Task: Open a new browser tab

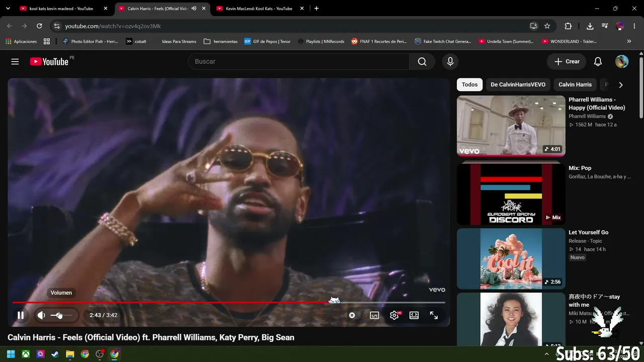Action: 316,9
